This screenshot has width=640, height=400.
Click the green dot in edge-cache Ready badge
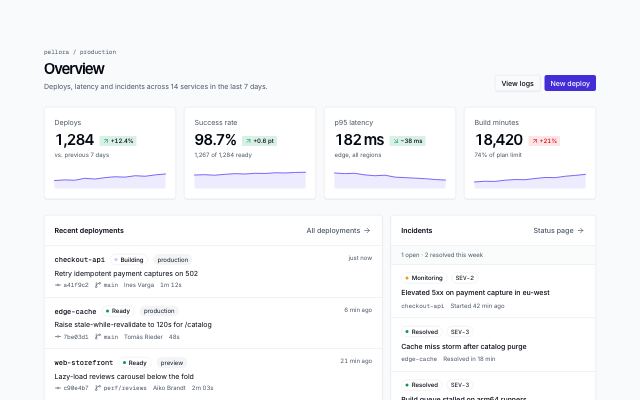click(x=107, y=311)
